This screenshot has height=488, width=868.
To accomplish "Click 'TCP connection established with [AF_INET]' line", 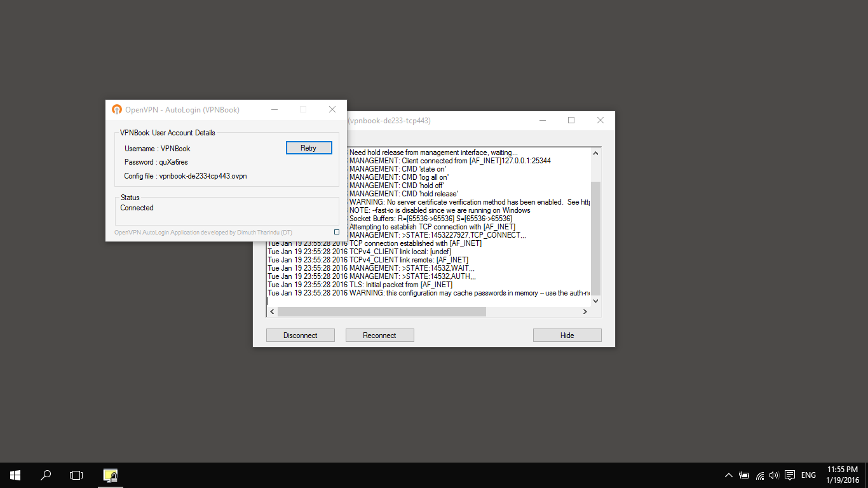I will point(374,243).
